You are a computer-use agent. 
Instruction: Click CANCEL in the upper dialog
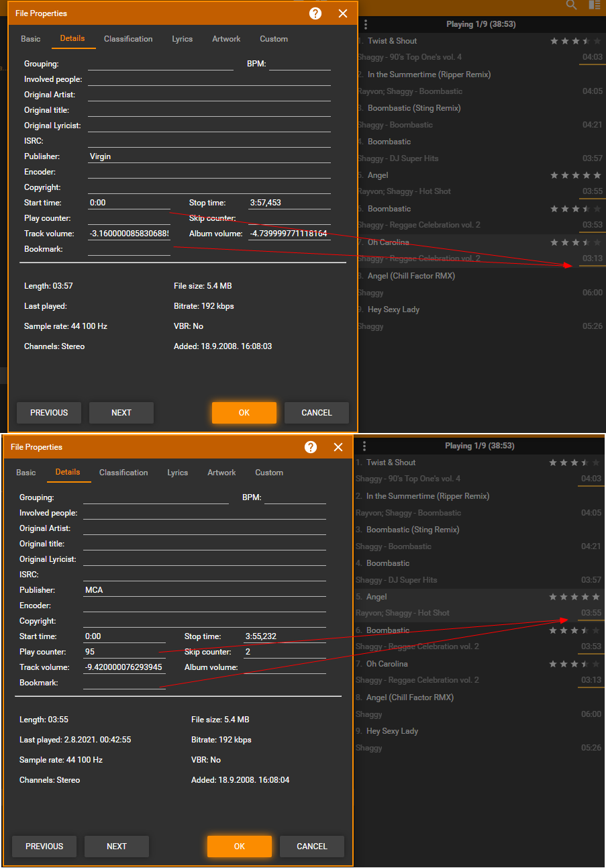pyautogui.click(x=317, y=413)
